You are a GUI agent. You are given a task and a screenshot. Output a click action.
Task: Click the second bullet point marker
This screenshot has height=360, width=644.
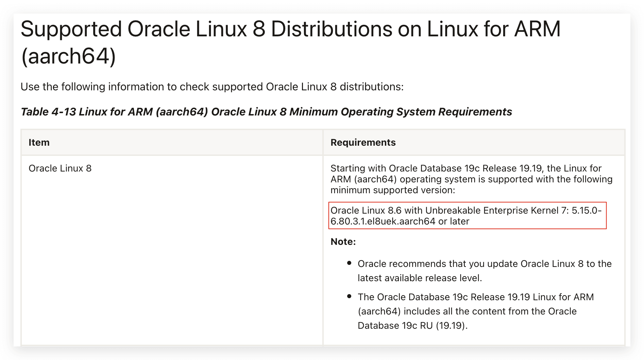(x=349, y=296)
